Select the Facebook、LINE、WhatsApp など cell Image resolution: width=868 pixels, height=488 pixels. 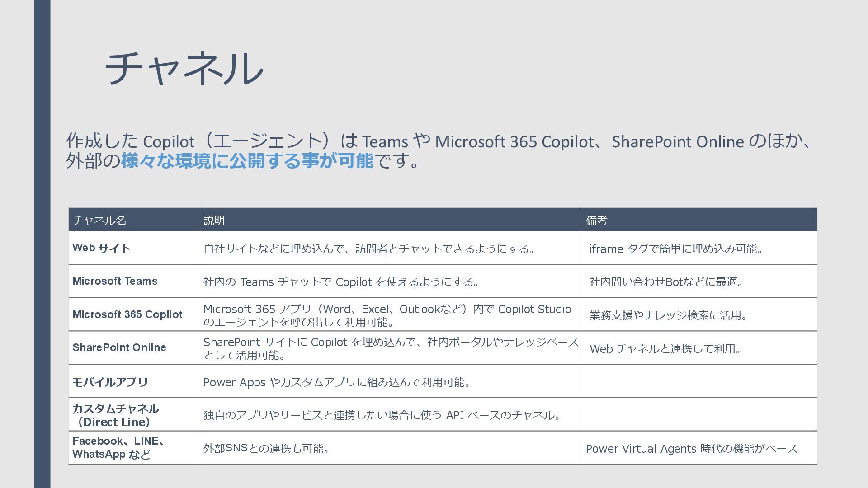coord(134,447)
